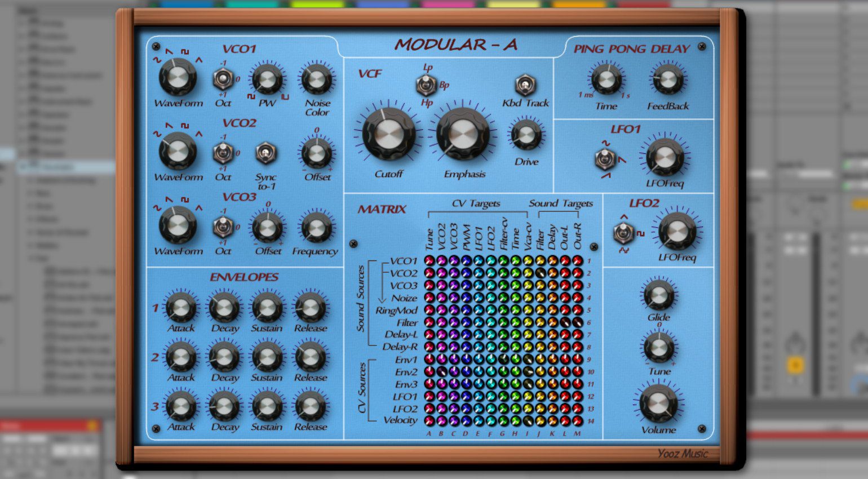868x479 pixels.
Task: Click the Ping Pong Delay Time knob
Action: [x=606, y=79]
